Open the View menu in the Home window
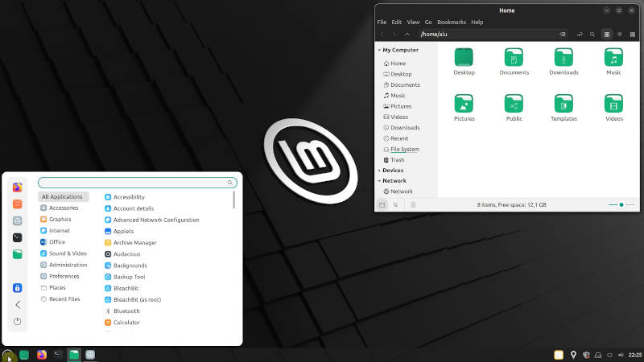This screenshot has width=644, height=362. (x=413, y=23)
